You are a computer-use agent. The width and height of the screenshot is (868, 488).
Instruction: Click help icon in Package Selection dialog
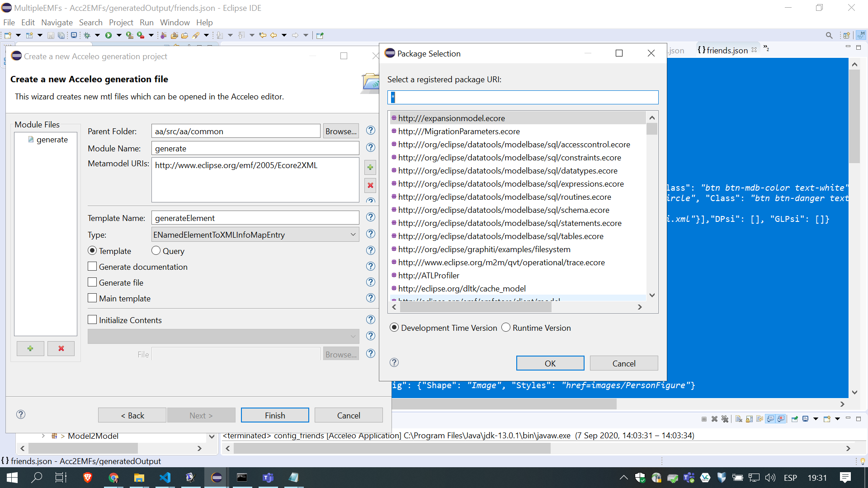pyautogui.click(x=394, y=362)
